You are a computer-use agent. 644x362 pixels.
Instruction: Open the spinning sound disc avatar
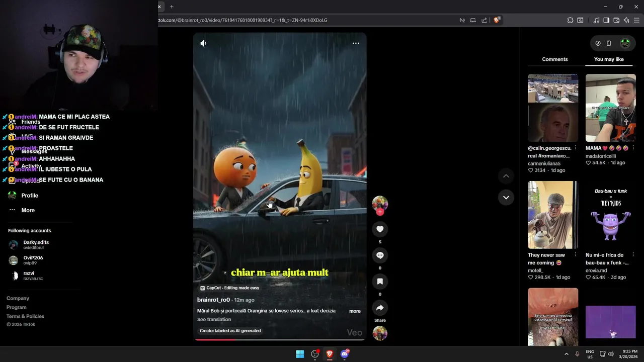click(x=380, y=333)
